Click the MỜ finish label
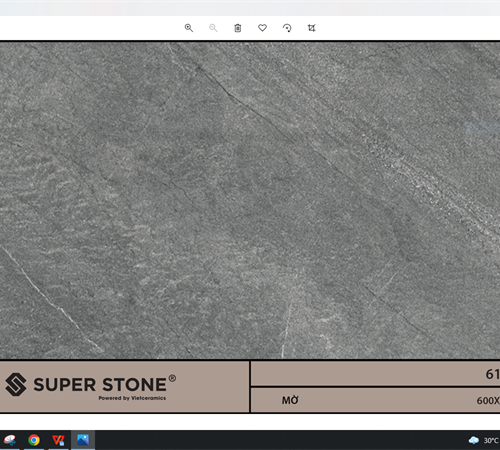This screenshot has height=450, width=500. [x=290, y=400]
